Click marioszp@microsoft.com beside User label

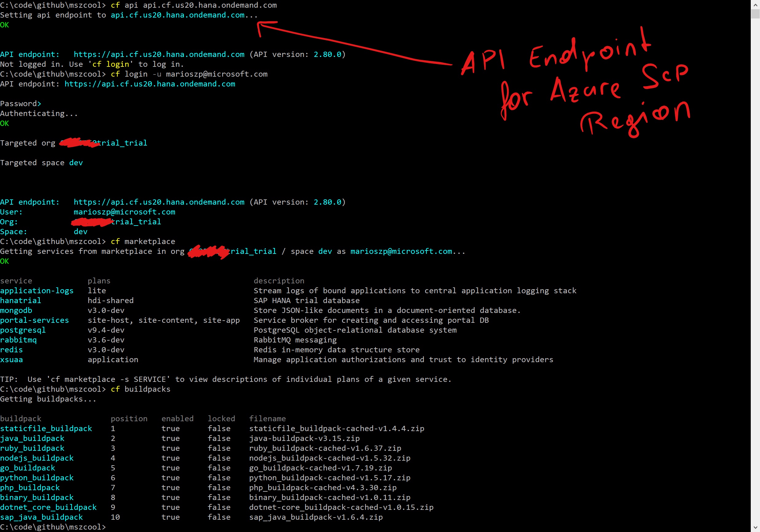point(124,212)
